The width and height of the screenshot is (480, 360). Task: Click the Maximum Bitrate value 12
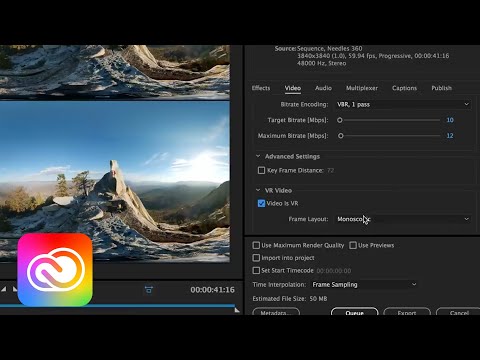point(450,136)
